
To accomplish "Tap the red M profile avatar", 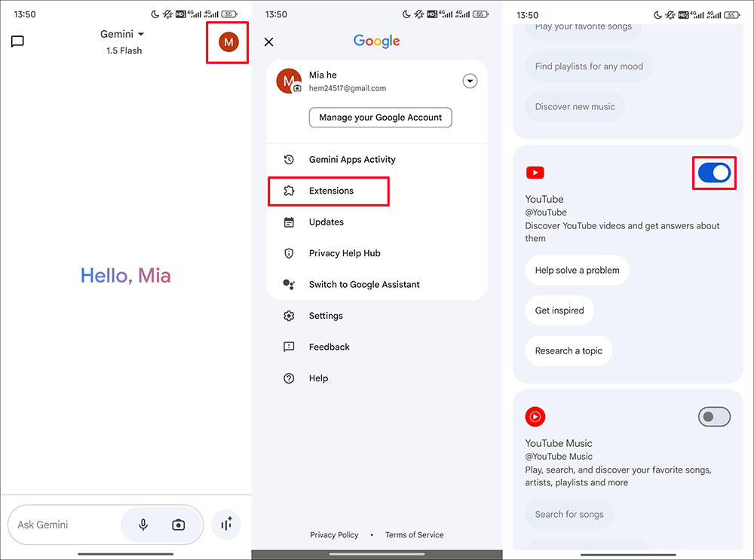I will click(228, 42).
